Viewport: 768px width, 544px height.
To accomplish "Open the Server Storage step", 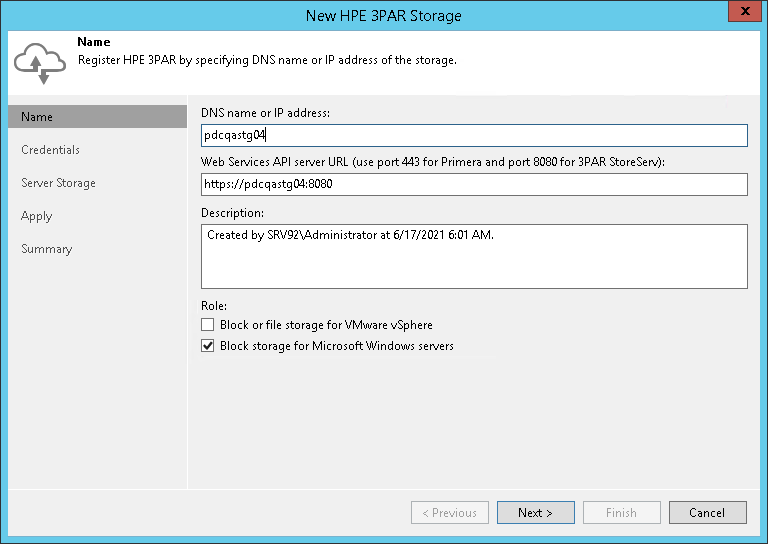I will tap(58, 183).
